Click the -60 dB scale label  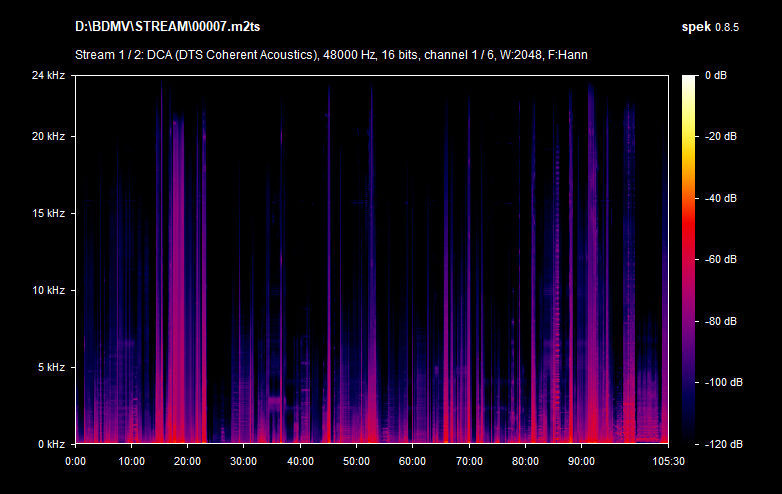(x=722, y=259)
